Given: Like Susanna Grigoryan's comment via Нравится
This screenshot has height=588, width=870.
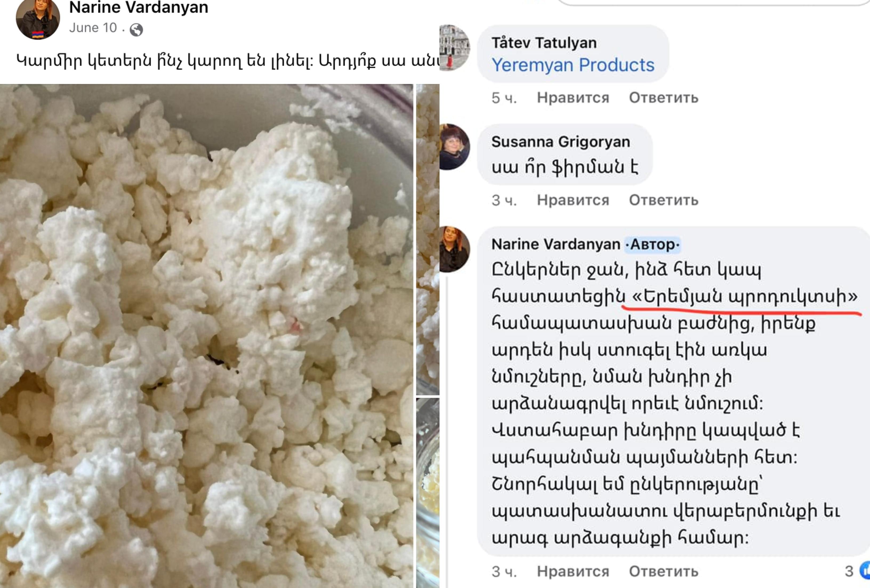Looking at the screenshot, I should (573, 200).
